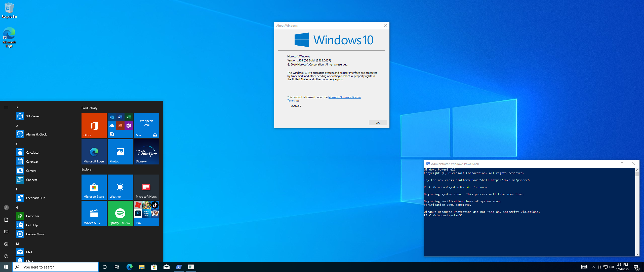Open the Microsoft News tile

(146, 187)
